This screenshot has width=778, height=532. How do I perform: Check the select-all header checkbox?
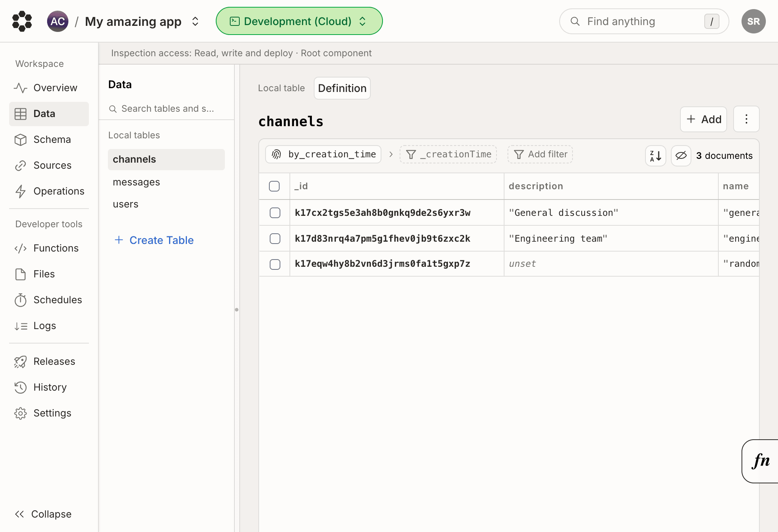pyautogui.click(x=274, y=186)
